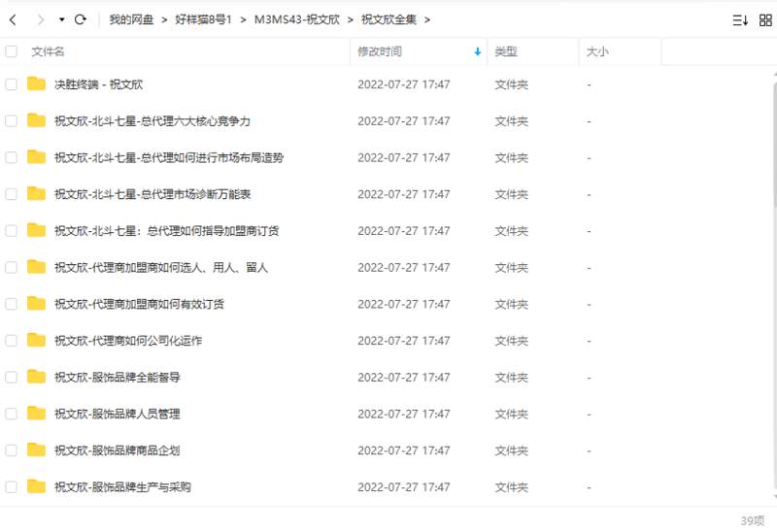Open folder 祝文欣-服饰品牌生产与采购
The height and width of the screenshot is (532, 777).
click(x=122, y=486)
